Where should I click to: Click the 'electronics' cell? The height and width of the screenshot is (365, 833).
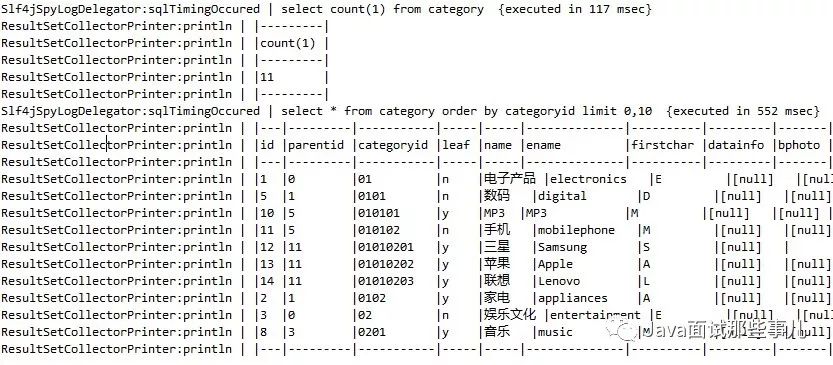point(588,179)
